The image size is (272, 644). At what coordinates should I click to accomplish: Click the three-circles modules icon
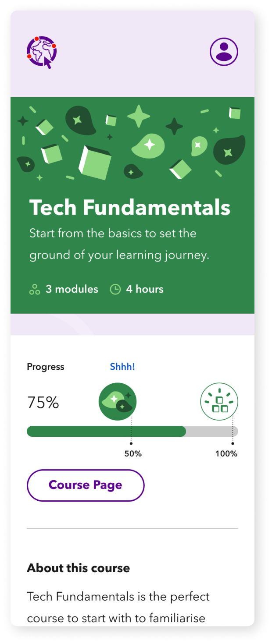34,289
